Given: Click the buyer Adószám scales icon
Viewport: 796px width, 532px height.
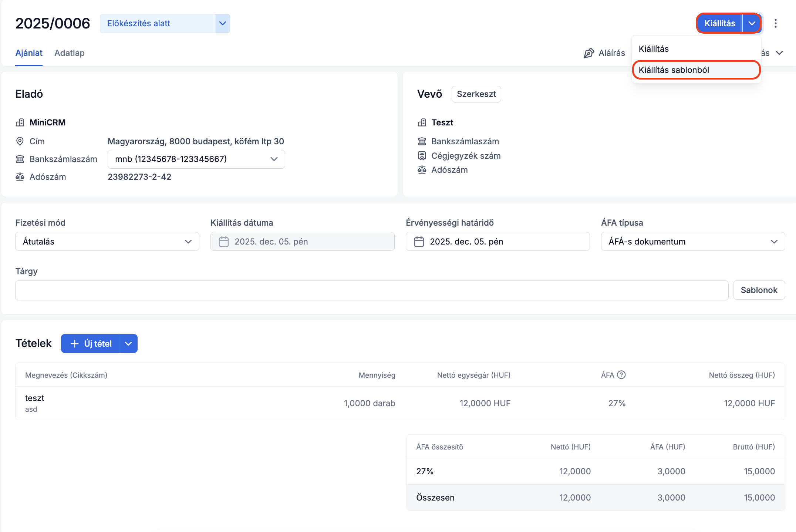Looking at the screenshot, I should 422,170.
